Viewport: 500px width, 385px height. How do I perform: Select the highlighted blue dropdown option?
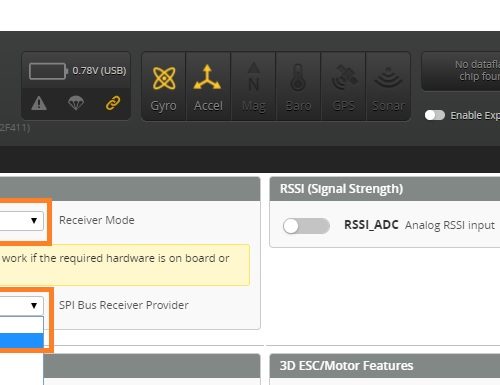(22, 341)
